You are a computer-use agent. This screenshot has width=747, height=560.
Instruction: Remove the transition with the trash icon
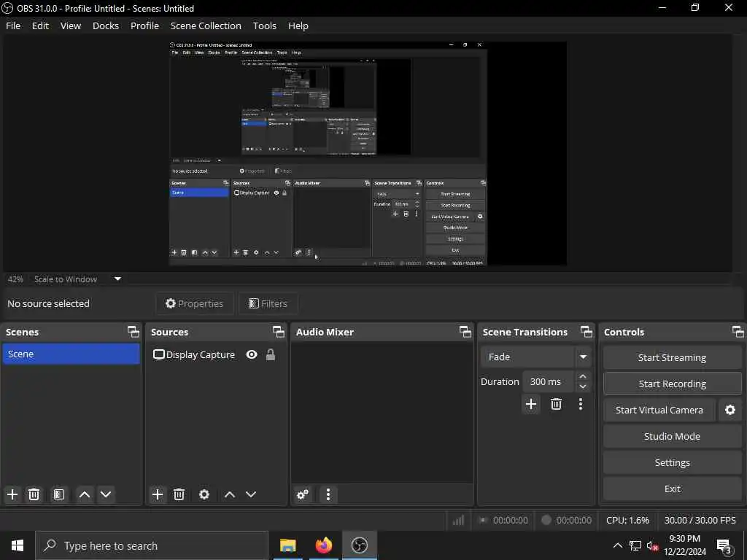pyautogui.click(x=556, y=404)
